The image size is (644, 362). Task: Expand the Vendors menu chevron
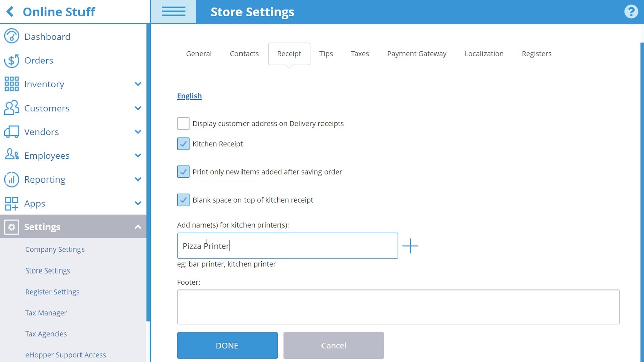click(138, 132)
